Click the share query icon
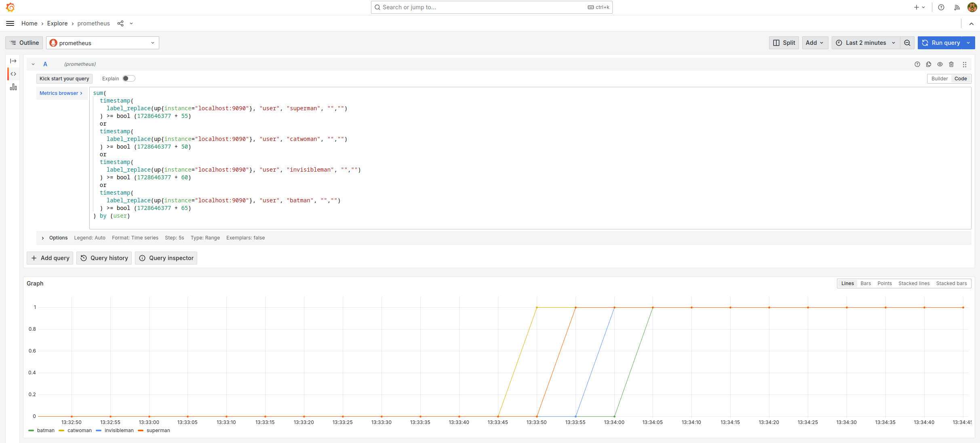Image resolution: width=980 pixels, height=443 pixels. coord(120,23)
